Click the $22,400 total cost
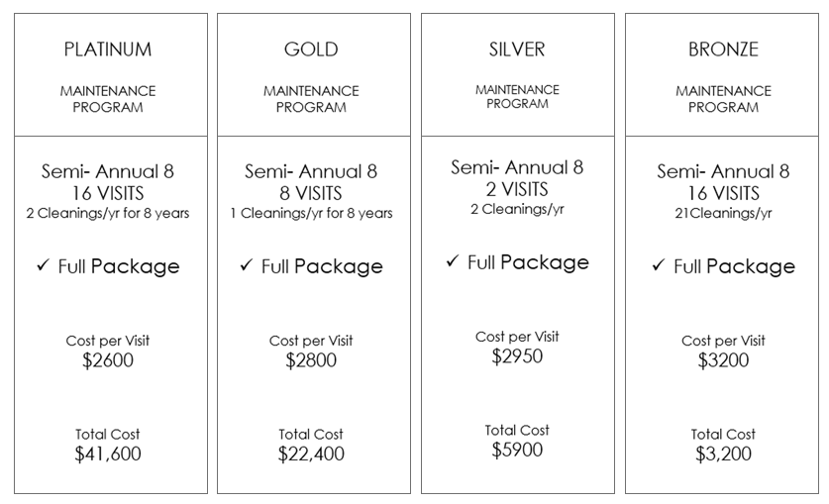The image size is (829, 504). [311, 454]
